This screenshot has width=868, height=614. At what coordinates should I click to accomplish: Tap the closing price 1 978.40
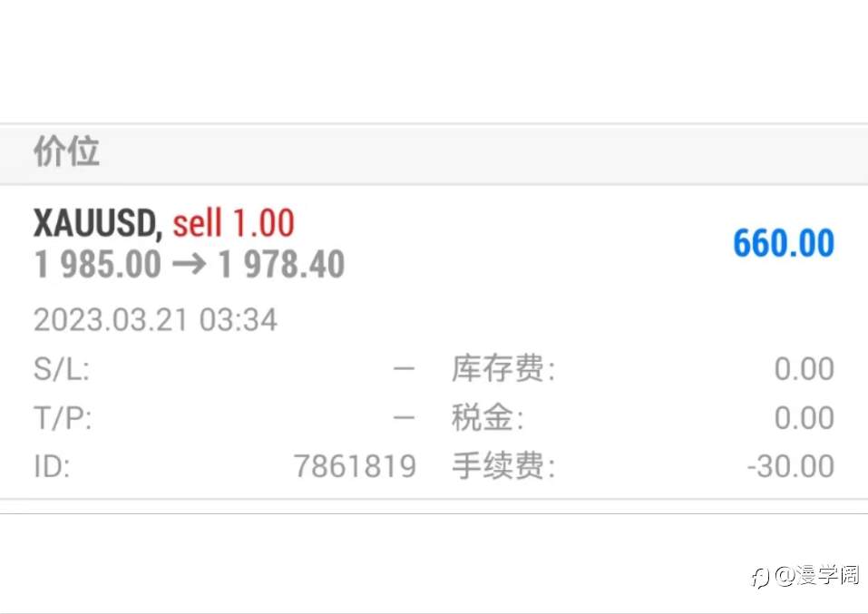[281, 264]
